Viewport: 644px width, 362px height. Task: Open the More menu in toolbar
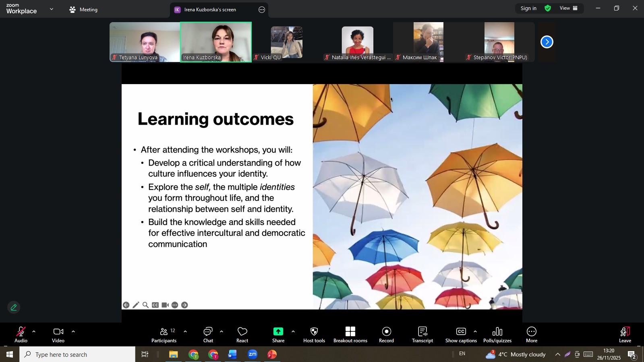pyautogui.click(x=531, y=335)
